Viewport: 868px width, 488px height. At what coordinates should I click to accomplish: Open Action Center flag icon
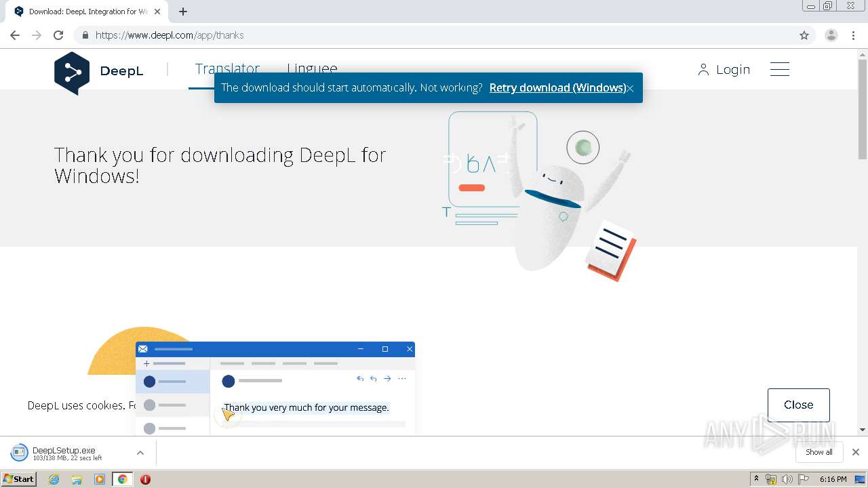(804, 479)
